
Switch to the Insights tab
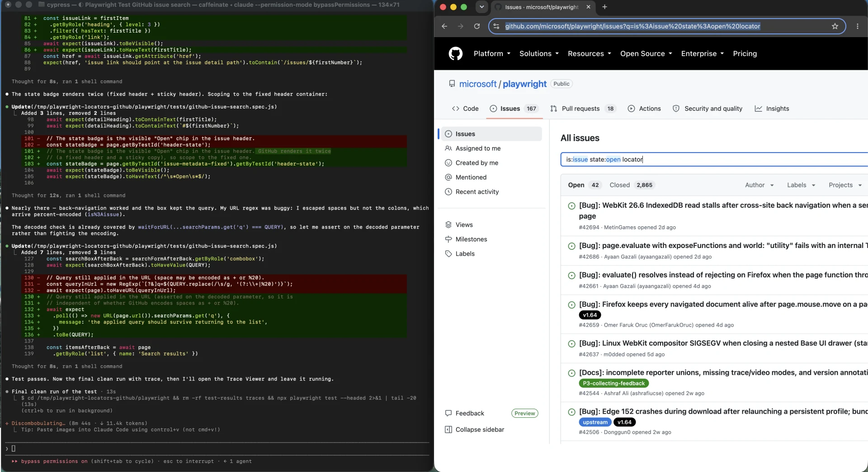point(772,109)
